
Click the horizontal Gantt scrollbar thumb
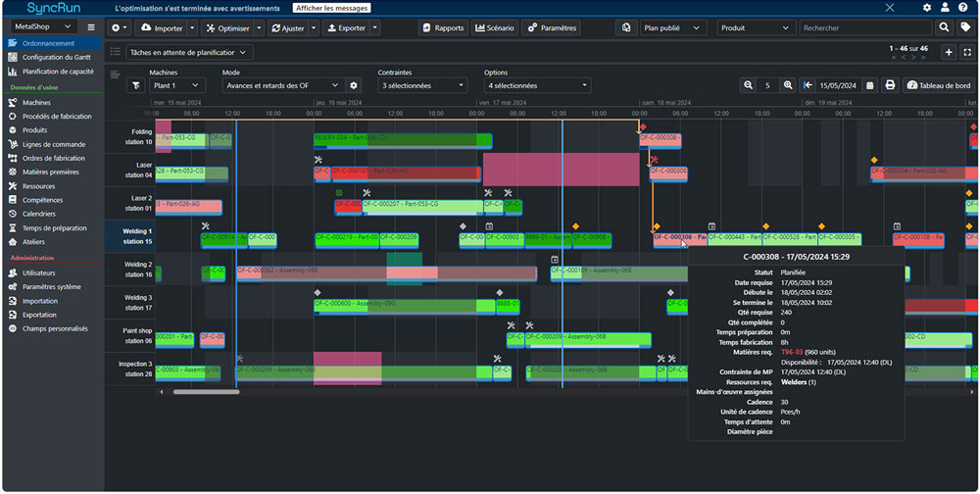click(x=206, y=392)
